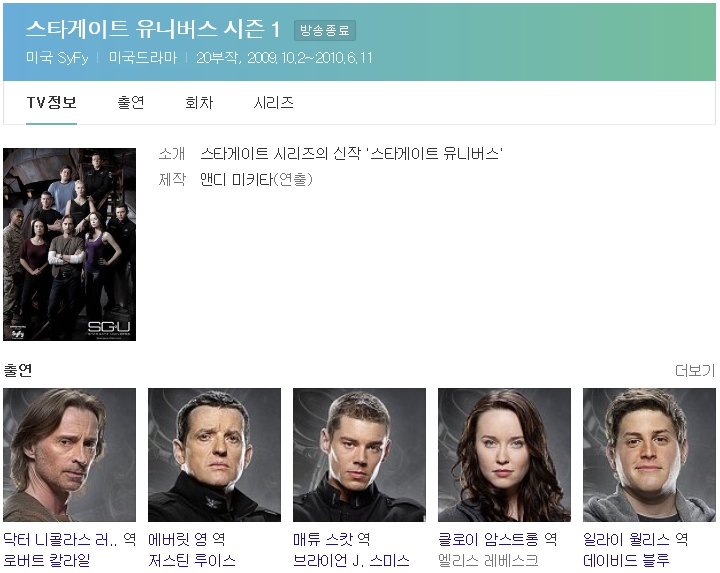Click the 로버트 칼라일 cast photo
The image size is (720, 573).
tap(69, 455)
